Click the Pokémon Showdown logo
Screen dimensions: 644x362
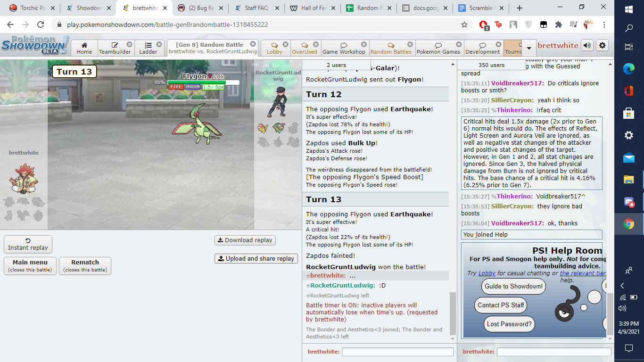pyautogui.click(x=35, y=45)
